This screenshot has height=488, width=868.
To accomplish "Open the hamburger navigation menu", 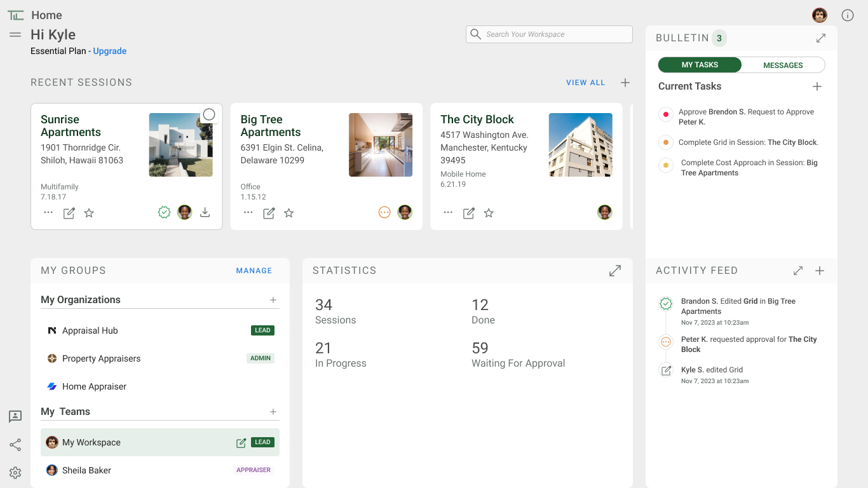I will (x=15, y=35).
